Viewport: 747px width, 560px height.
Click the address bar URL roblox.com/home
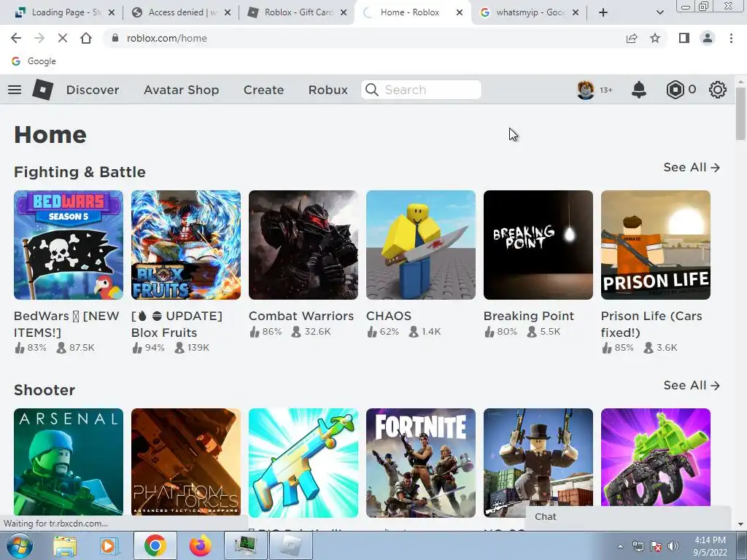[167, 38]
